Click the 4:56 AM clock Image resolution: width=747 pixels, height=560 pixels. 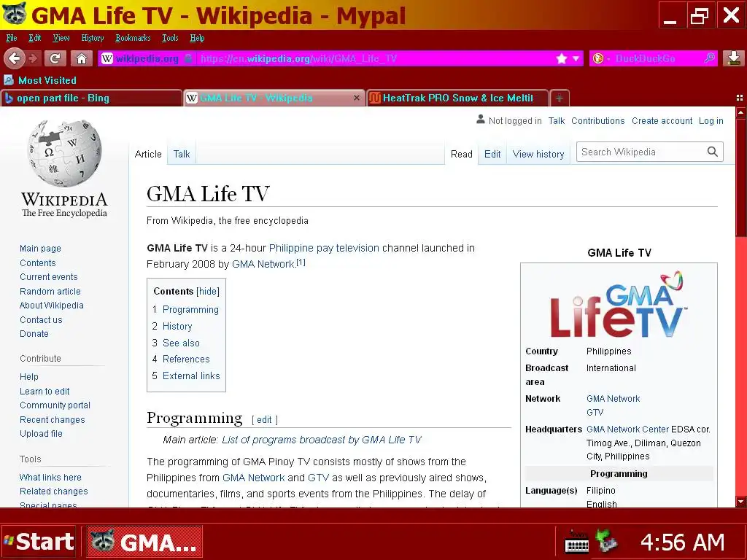pyautogui.click(x=682, y=542)
